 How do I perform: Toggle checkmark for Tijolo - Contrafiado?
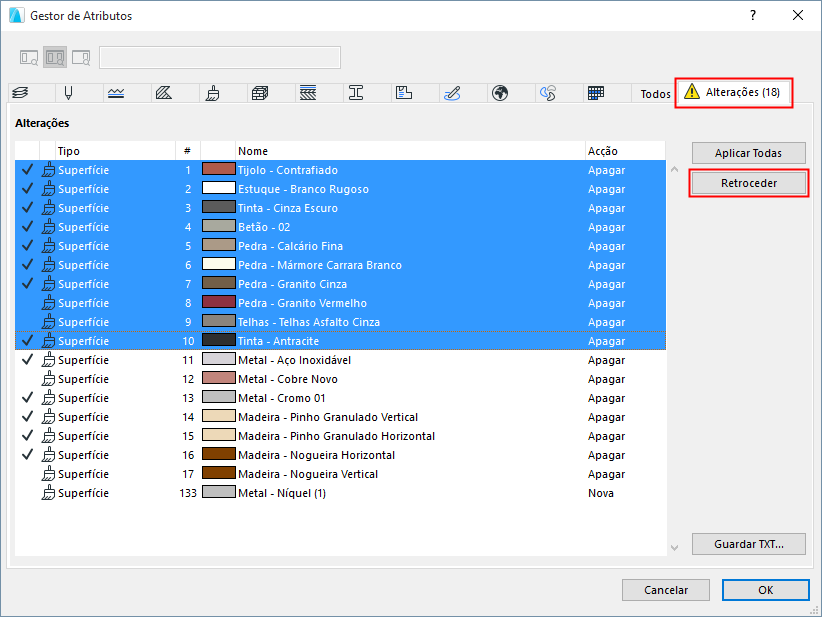pyautogui.click(x=27, y=170)
